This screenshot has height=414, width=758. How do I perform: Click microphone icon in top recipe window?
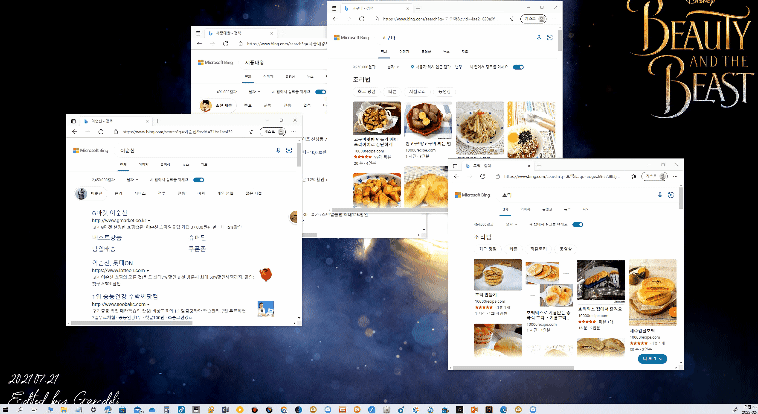(x=539, y=37)
